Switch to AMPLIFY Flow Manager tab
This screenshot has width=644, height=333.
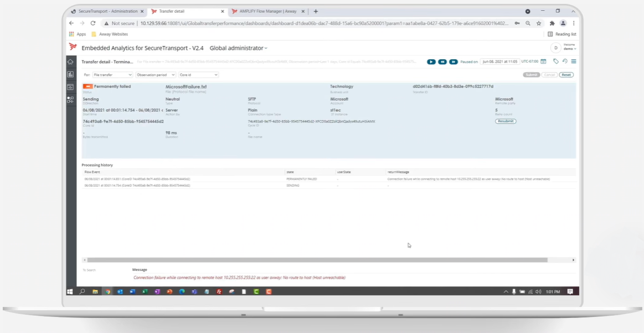[268, 12]
